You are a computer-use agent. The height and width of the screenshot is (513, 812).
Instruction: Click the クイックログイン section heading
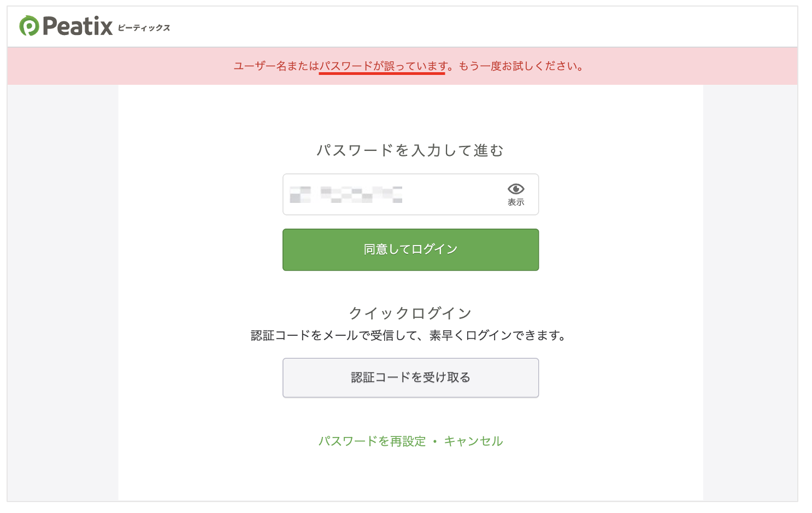coord(410,313)
